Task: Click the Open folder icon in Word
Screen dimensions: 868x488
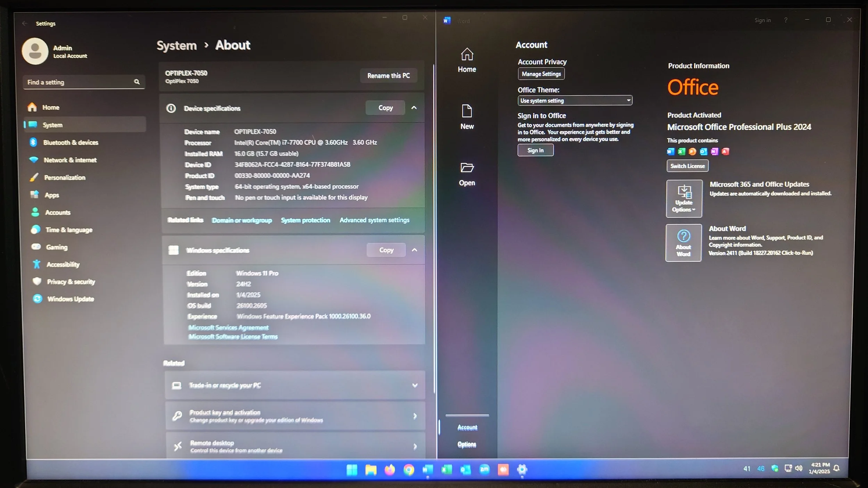Action: (x=467, y=168)
